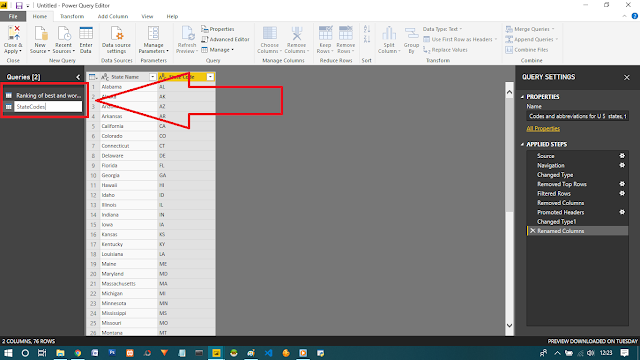Click the Split Column icon
640x360 pixels.
pos(389,33)
